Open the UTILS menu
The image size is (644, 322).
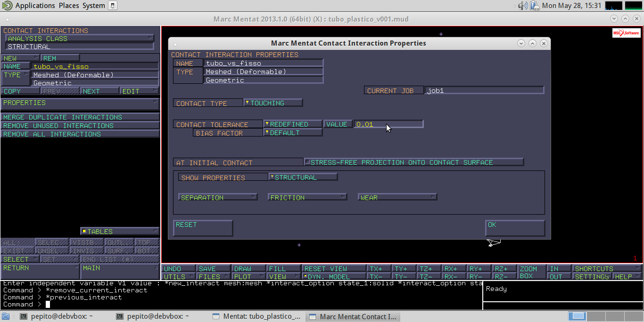click(x=179, y=276)
